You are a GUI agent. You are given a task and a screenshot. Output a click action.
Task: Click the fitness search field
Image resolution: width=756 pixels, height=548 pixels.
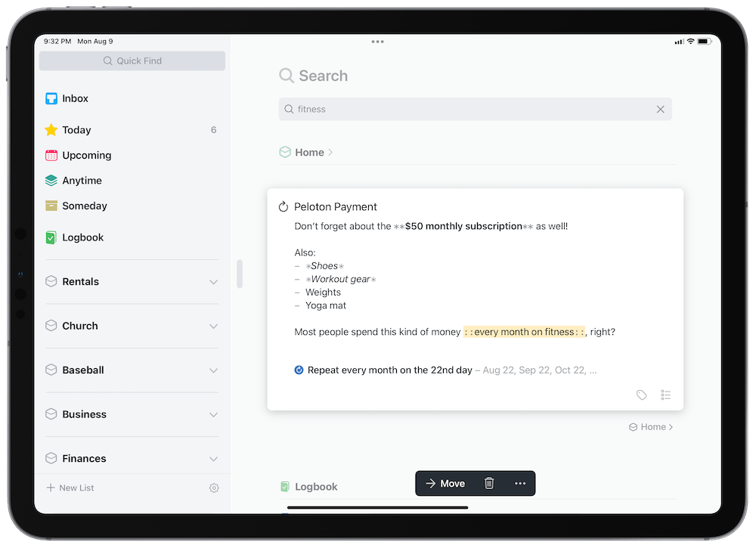pyautogui.click(x=475, y=110)
